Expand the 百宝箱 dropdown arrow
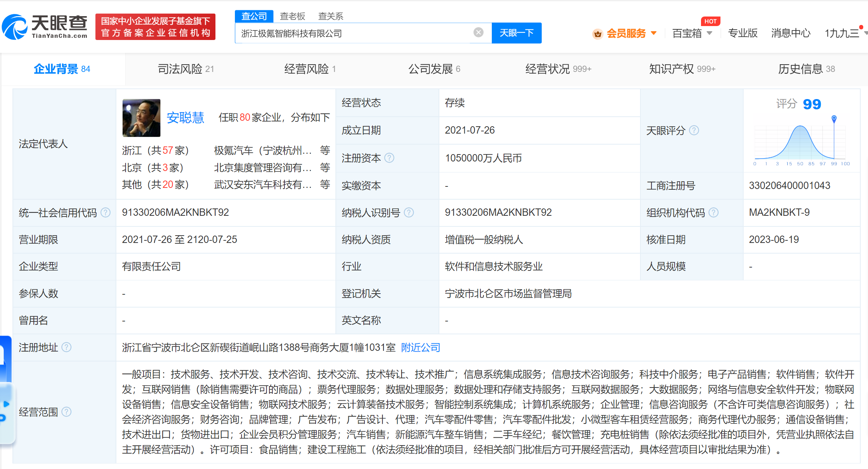 [709, 33]
